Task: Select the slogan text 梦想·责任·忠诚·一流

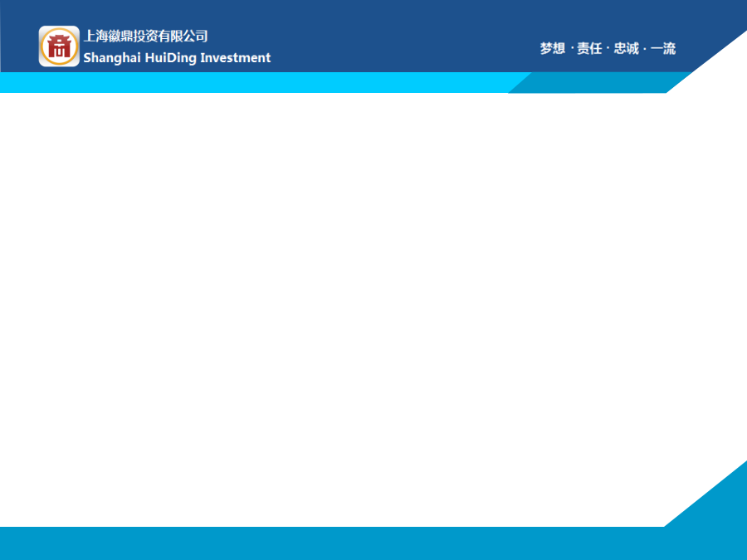Action: click(x=608, y=48)
